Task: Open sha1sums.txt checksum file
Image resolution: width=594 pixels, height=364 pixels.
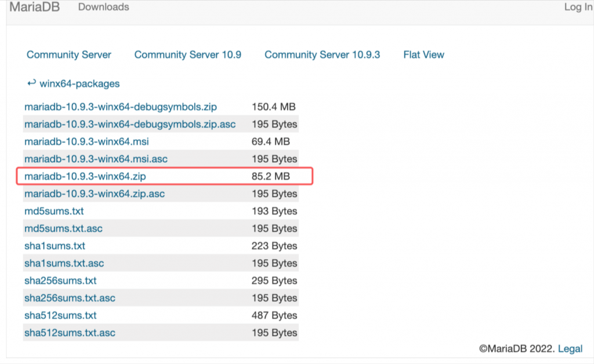Action: pos(55,246)
